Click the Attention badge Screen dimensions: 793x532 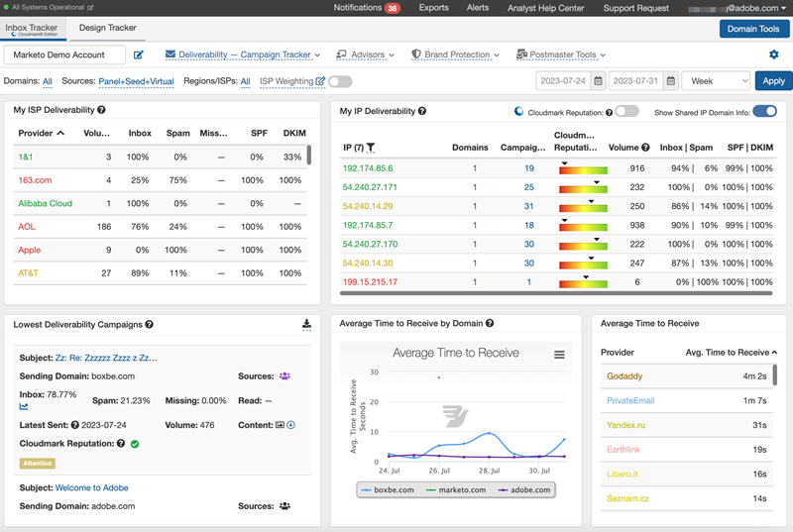[x=38, y=463]
